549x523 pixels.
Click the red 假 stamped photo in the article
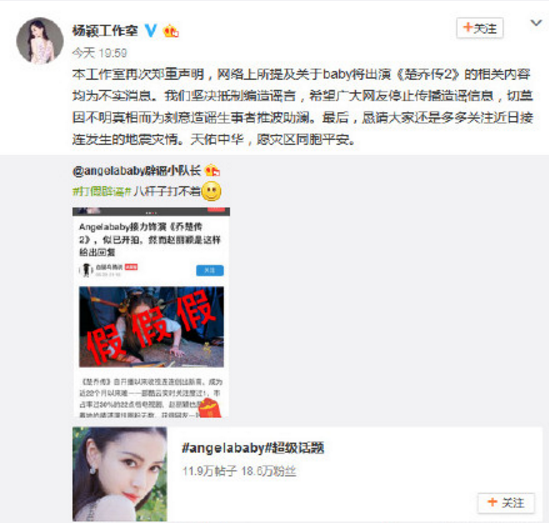click(x=151, y=327)
